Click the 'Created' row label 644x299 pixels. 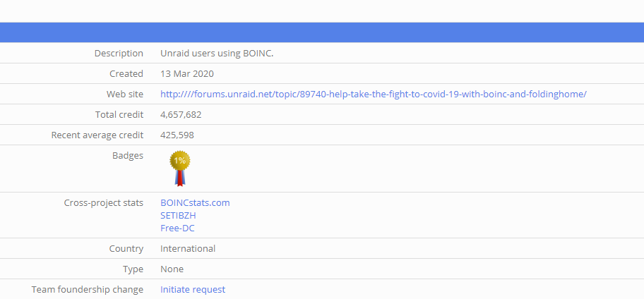coord(126,74)
